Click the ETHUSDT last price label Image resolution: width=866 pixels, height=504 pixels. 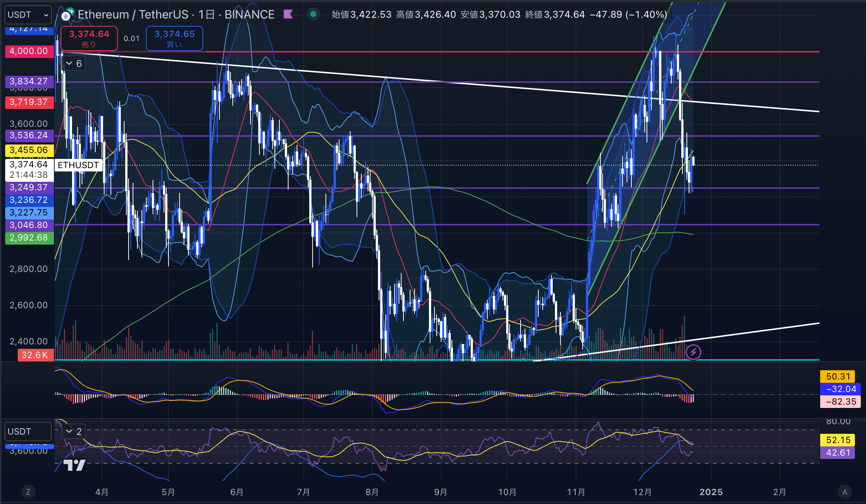pyautogui.click(x=78, y=165)
